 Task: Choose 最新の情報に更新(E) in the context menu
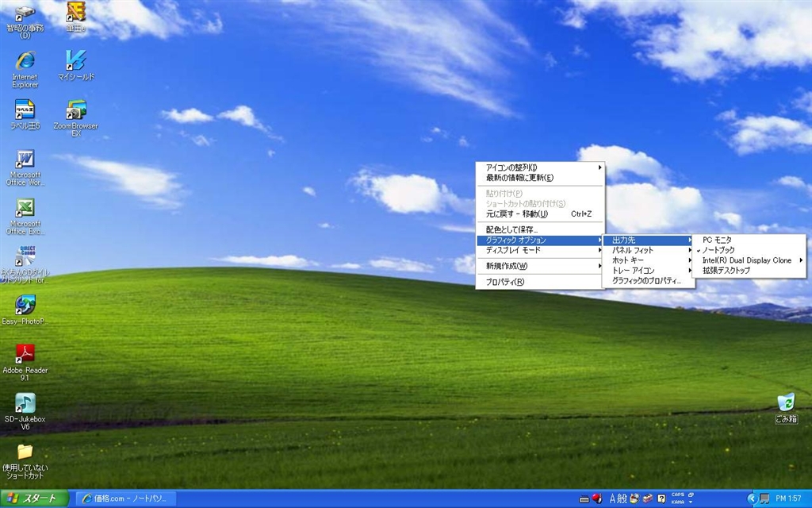tap(540, 178)
